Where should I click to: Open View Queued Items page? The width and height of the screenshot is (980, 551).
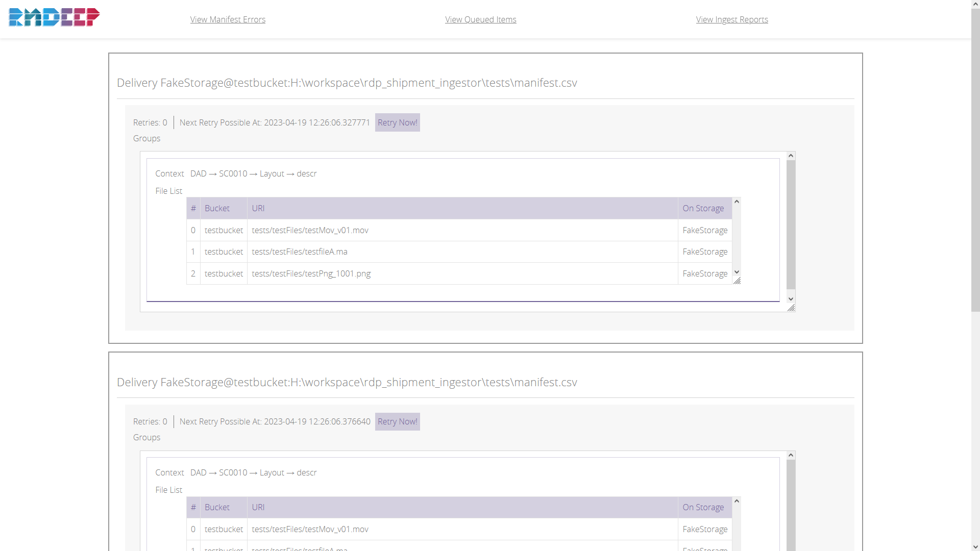480,19
